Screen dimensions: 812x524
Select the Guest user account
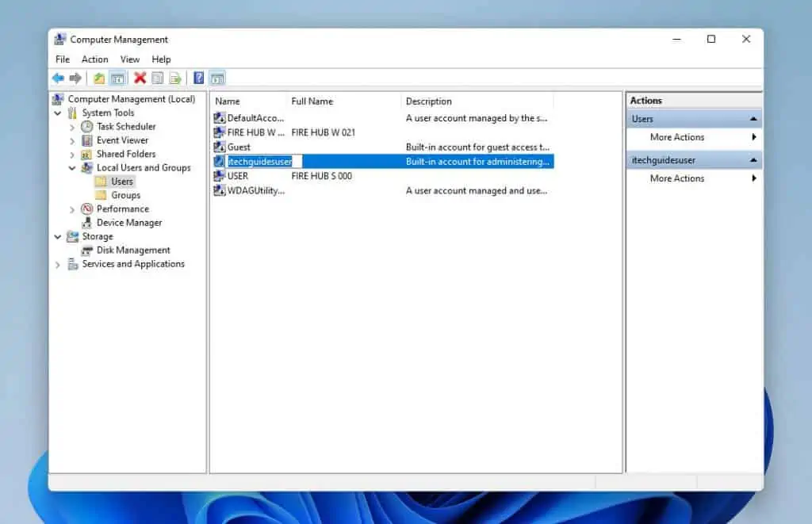coord(237,147)
